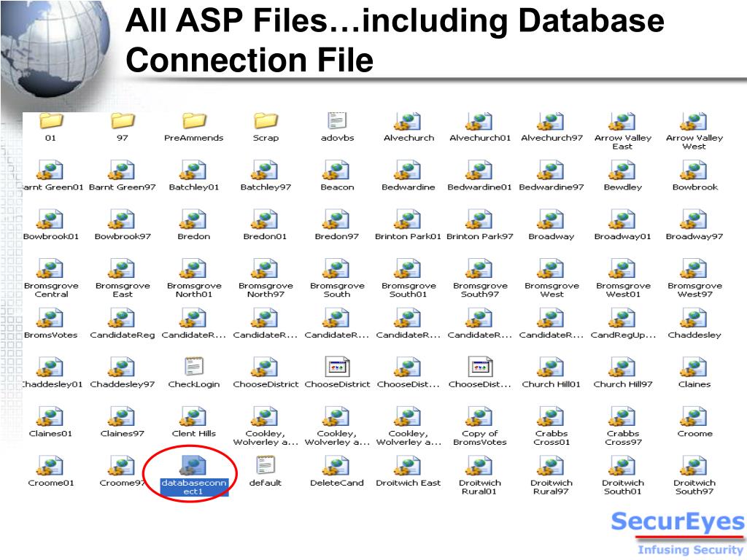Click the 'Bromsgrove South01' file label
Viewport: 747px width, 560px height.
pos(409,290)
